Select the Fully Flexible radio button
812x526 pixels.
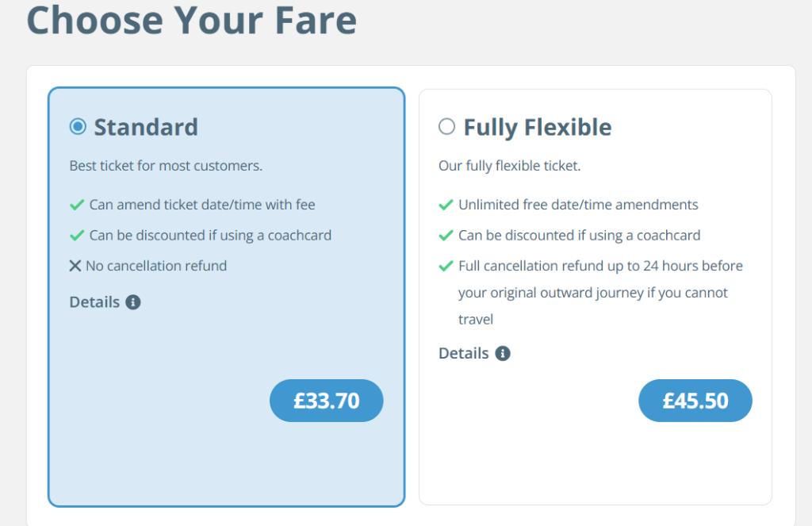[x=446, y=126]
